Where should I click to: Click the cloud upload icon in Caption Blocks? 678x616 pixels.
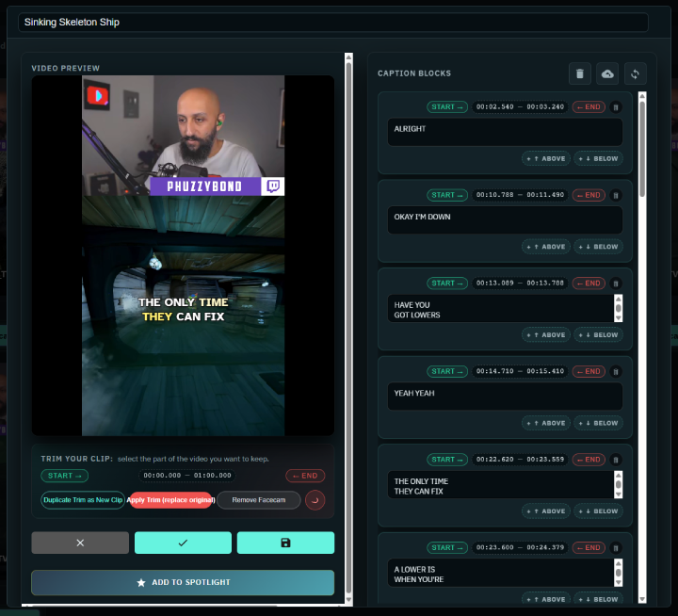click(x=607, y=74)
